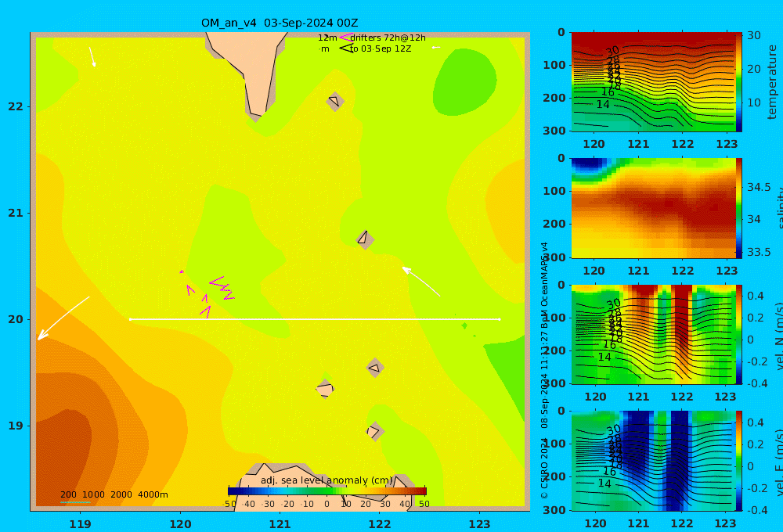Click the 'temperature' axis label
This screenshot has width=783, height=532.
[772, 82]
